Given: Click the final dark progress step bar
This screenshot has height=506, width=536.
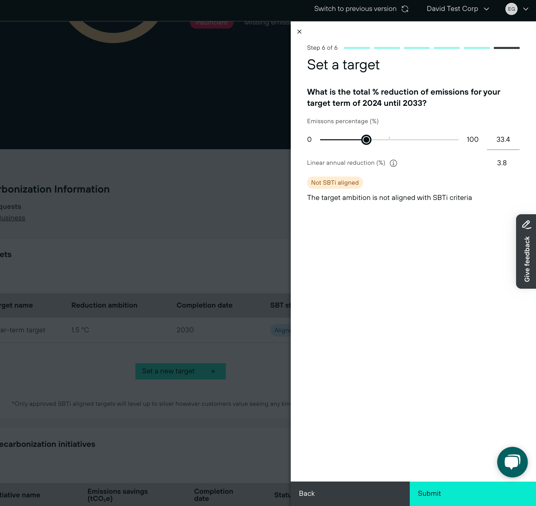Looking at the screenshot, I should coord(507,48).
